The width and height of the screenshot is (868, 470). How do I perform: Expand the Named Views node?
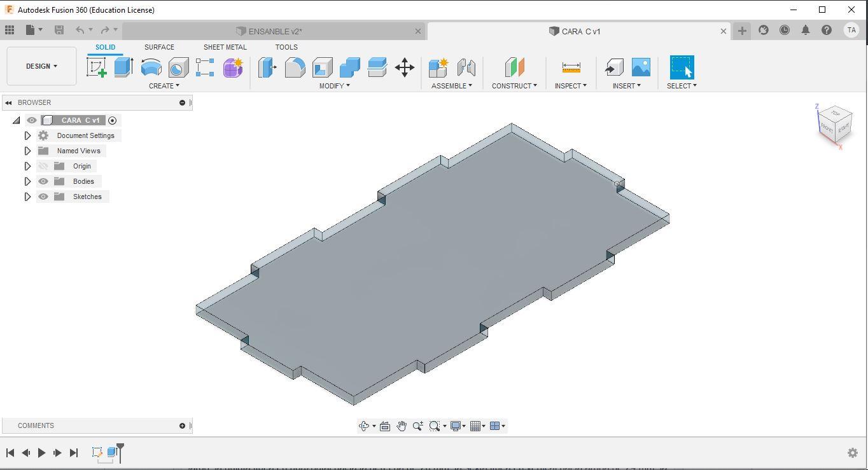[27, 151]
